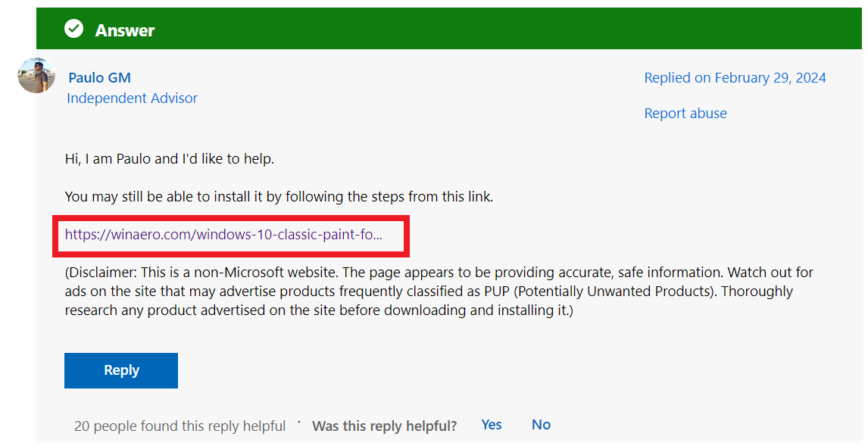Click the 'You may still be able to install' sentence
Screen dimensions: 868x443
[279, 197]
